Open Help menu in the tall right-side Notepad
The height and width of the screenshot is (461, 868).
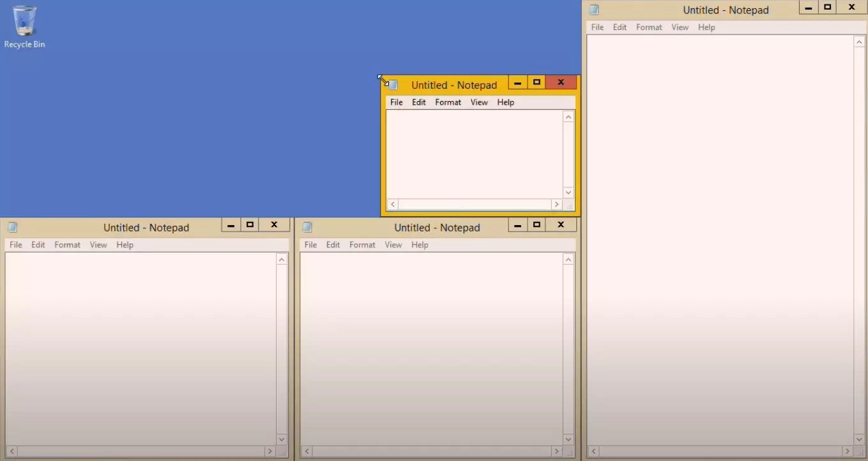coord(706,27)
